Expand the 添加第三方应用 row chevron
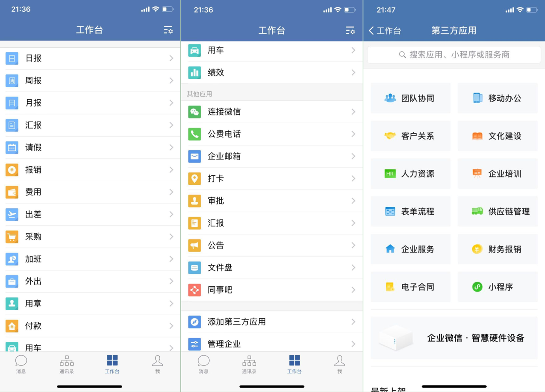545x392 pixels. click(354, 322)
